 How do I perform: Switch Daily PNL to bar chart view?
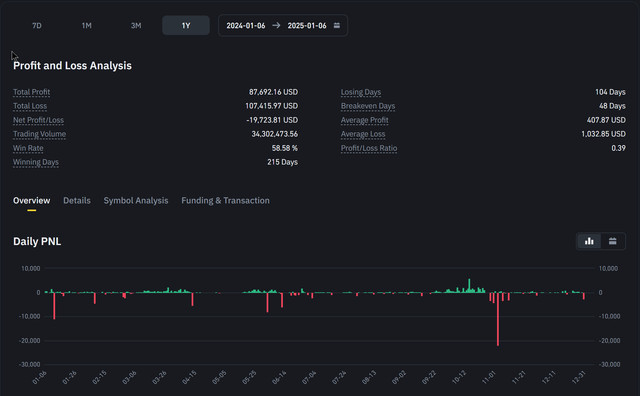pyautogui.click(x=589, y=241)
